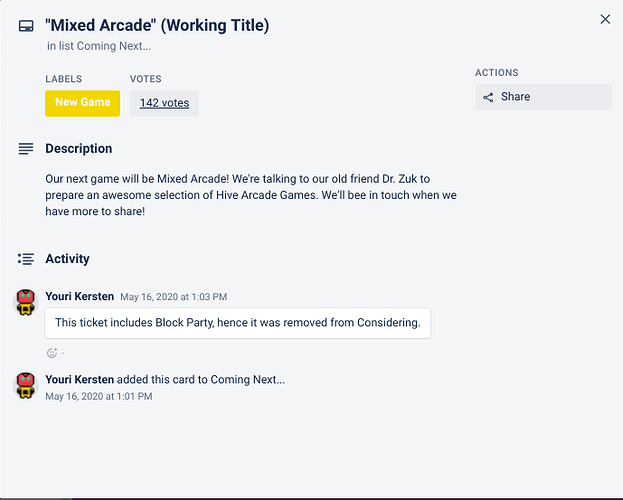The width and height of the screenshot is (623, 500).
Task: Click Youri Kersten's name on the comment
Action: pyautogui.click(x=79, y=297)
